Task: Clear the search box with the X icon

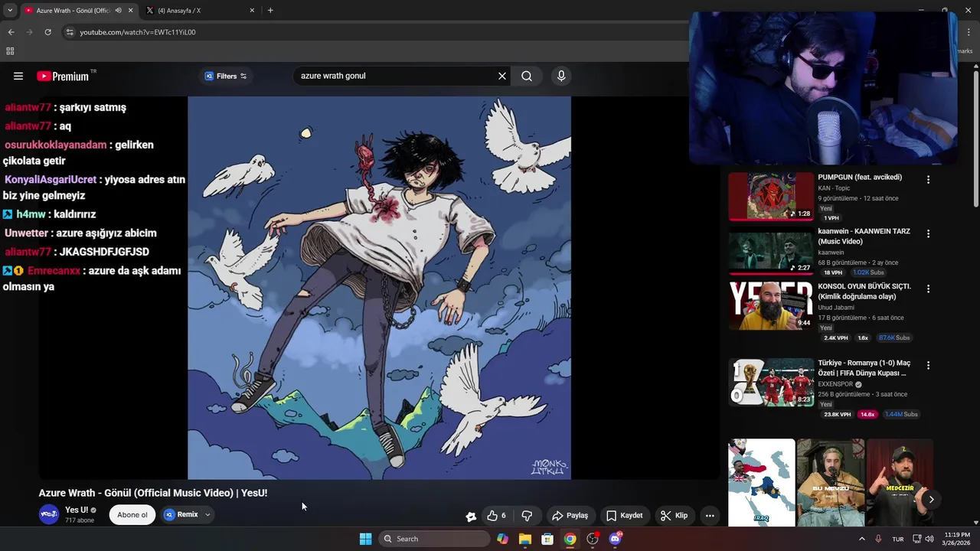Action: (x=502, y=76)
